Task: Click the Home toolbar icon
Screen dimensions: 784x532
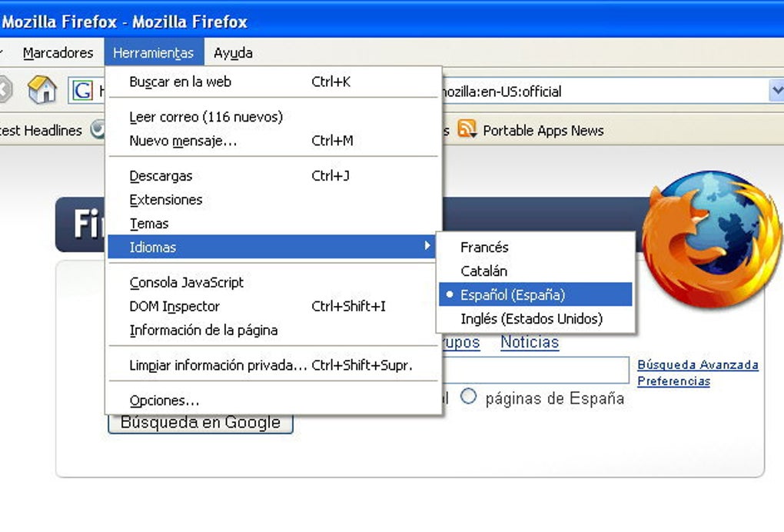Action: point(42,90)
